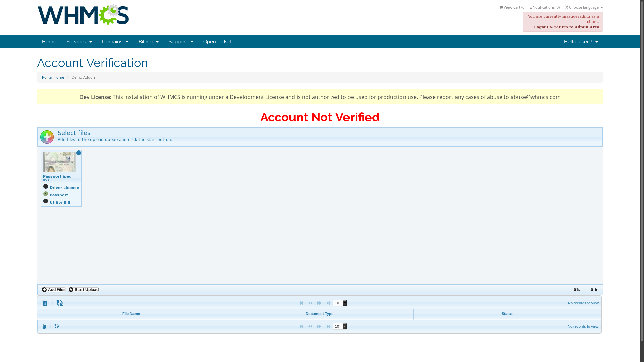Open the Support menu
Image resolution: width=644 pixels, height=362 pixels.
181,42
